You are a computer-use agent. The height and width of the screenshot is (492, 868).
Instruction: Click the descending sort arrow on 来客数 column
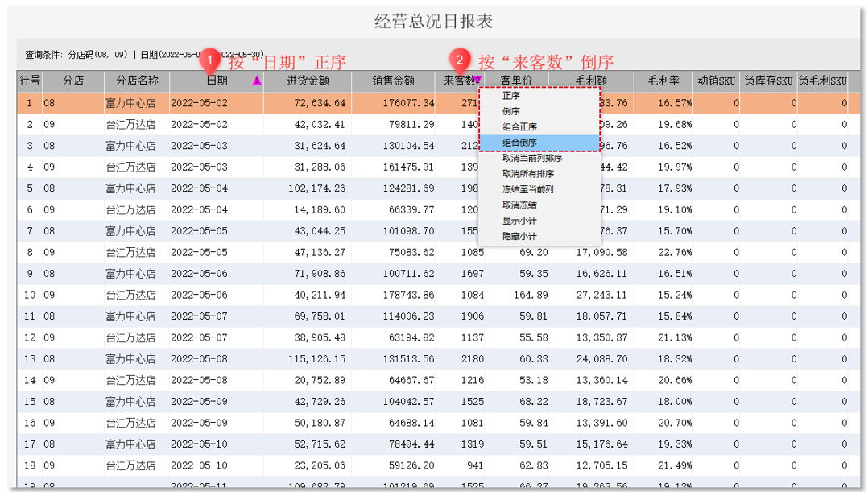click(478, 79)
